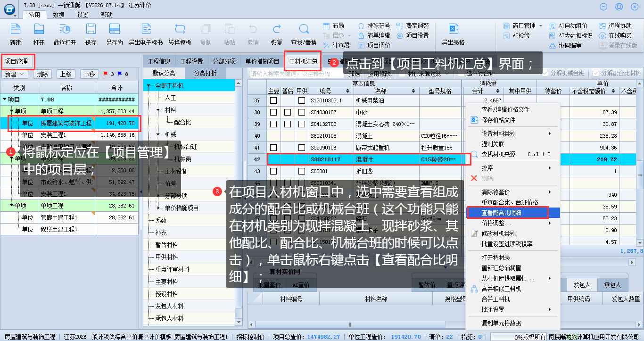Click the 上移 move-up button

click(x=66, y=74)
